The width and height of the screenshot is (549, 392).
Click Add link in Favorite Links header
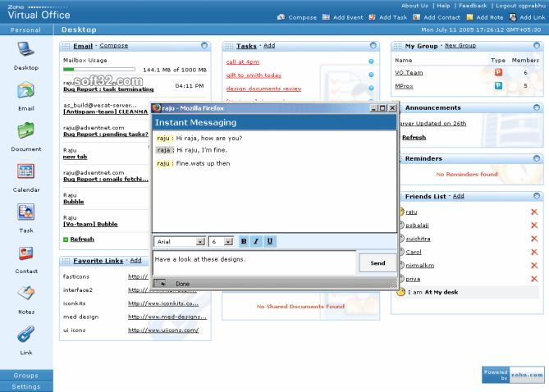136,261
